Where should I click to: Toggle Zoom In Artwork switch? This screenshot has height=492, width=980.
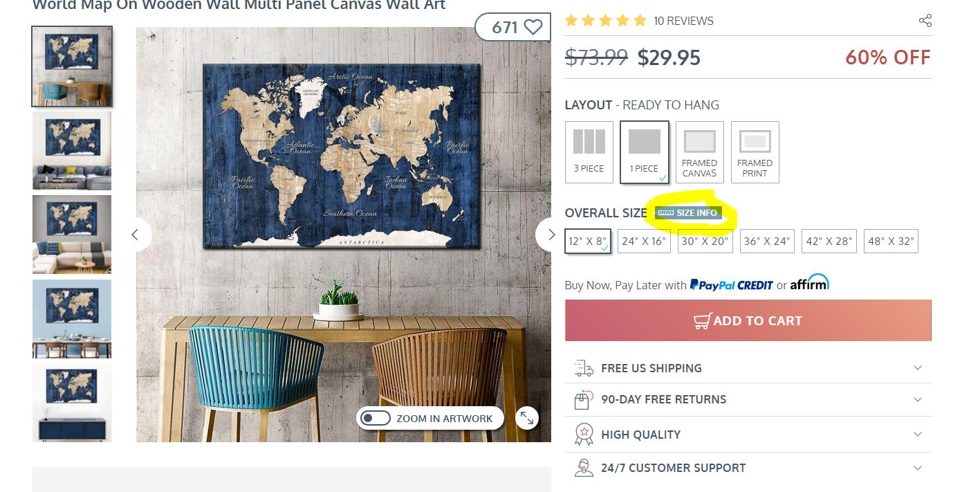[x=376, y=418]
